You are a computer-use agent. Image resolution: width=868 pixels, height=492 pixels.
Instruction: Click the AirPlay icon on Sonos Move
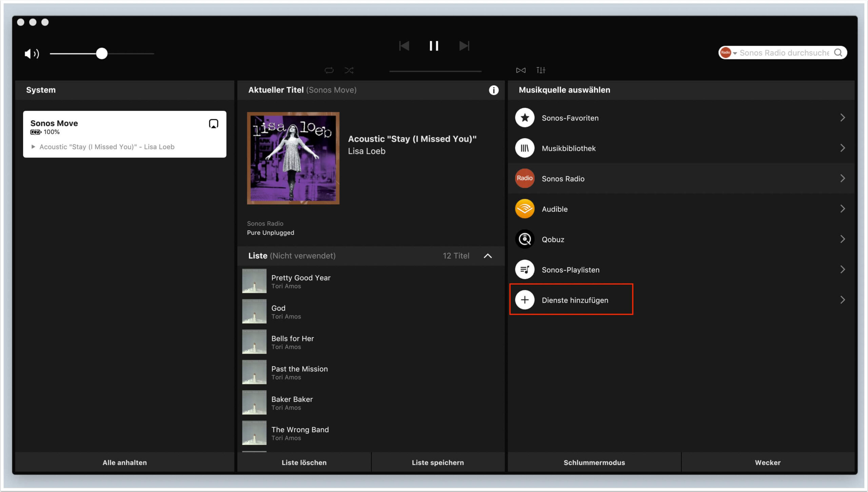(x=213, y=124)
